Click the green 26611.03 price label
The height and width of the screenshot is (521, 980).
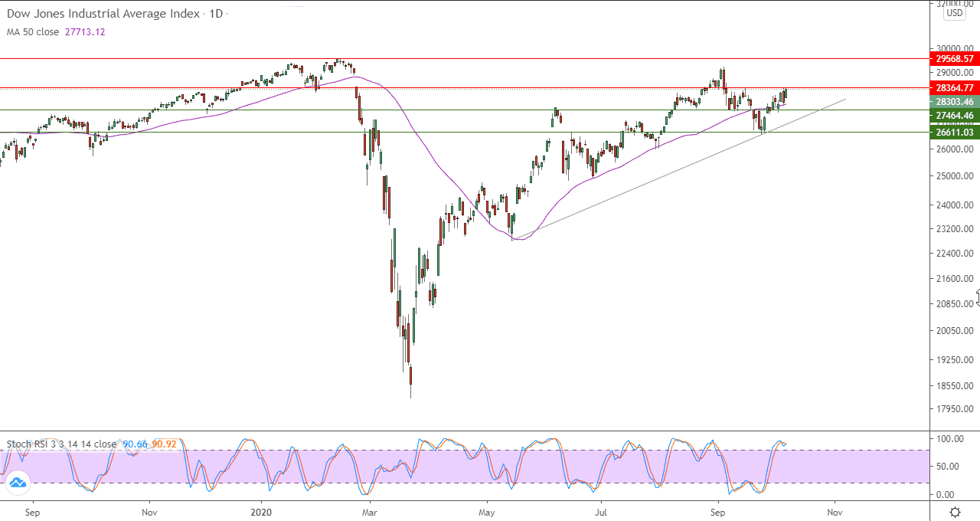tap(954, 132)
